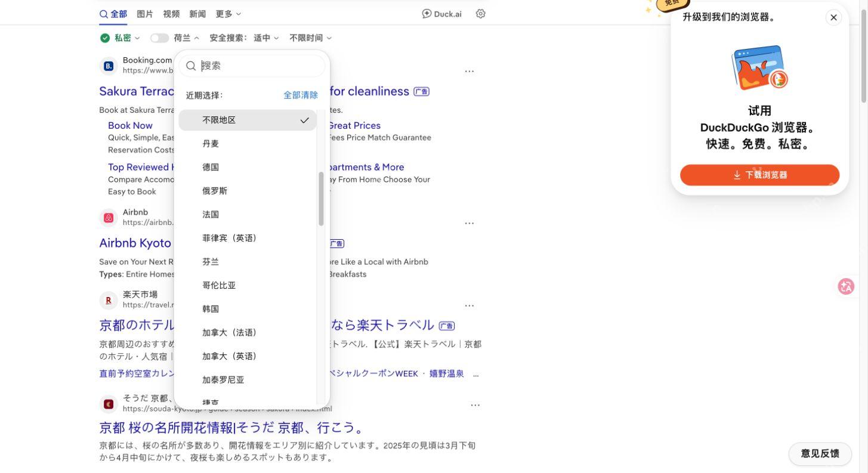Switch to the 全部 tab
This screenshot has height=473, width=868.
(113, 14)
